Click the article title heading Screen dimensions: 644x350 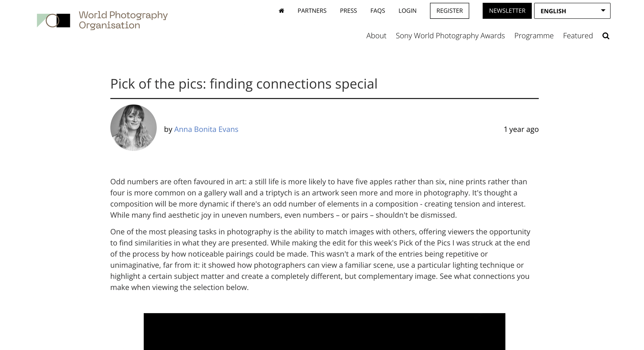(244, 84)
